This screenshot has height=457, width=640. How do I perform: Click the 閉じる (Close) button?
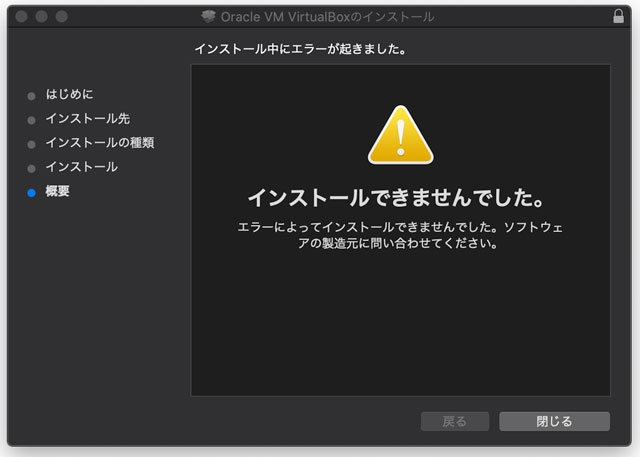point(554,421)
